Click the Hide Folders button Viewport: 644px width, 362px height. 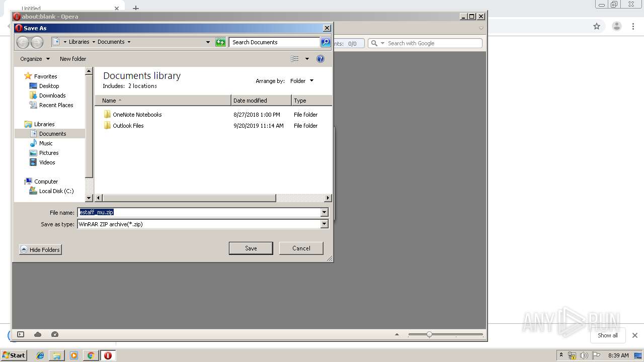pyautogui.click(x=40, y=250)
